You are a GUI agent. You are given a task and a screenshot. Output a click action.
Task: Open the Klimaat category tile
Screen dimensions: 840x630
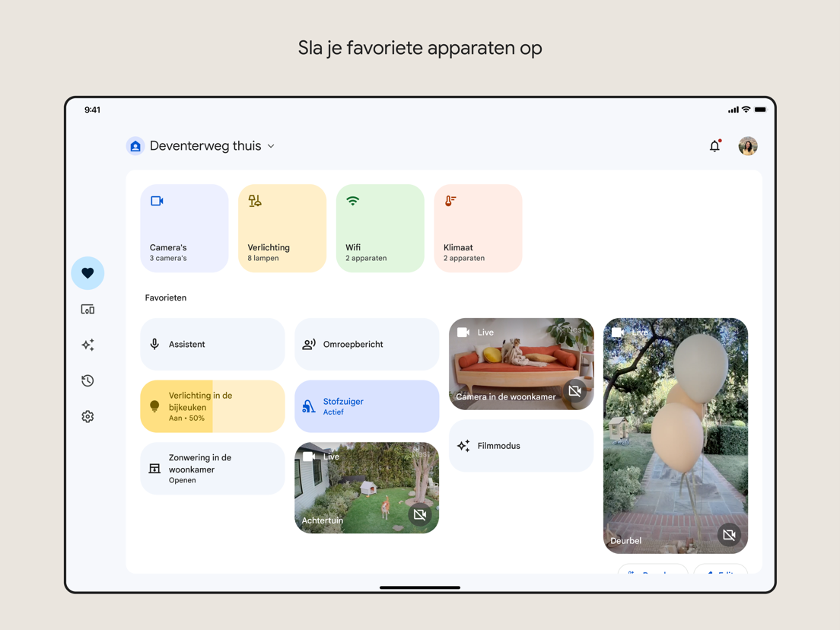479,228
